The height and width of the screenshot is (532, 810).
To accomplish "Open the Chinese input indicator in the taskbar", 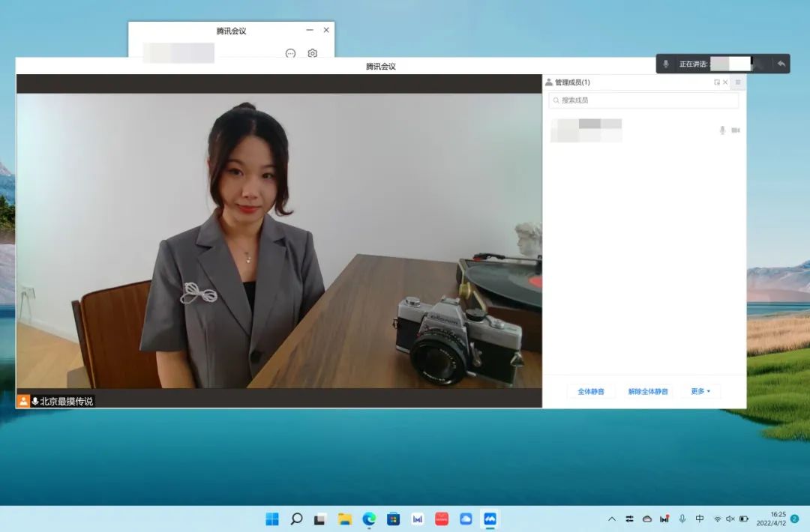I will [x=700, y=519].
